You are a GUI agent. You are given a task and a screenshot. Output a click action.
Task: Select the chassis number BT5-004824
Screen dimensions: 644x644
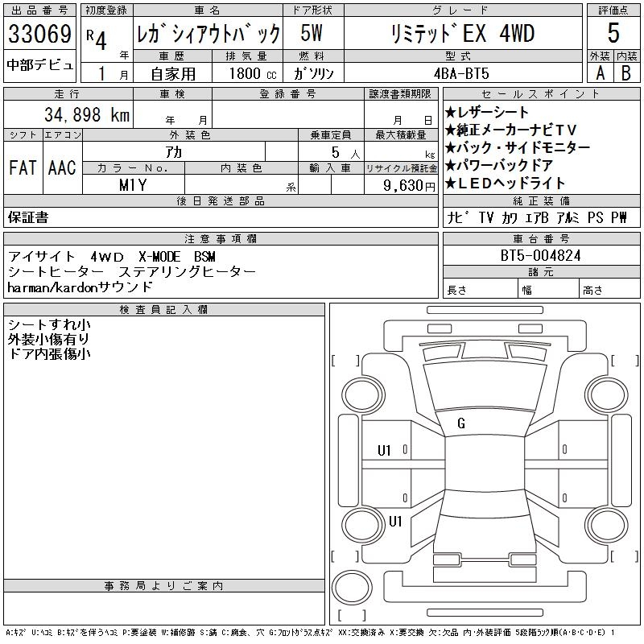(540, 256)
